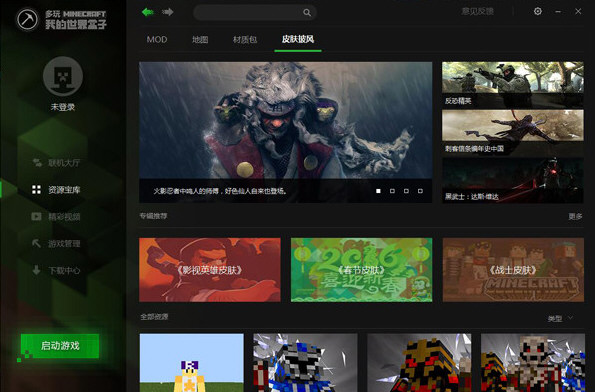Image resolution: width=595 pixels, height=392 pixels.
Task: Open the 《战士皮肤》 album card
Action: 513,270
